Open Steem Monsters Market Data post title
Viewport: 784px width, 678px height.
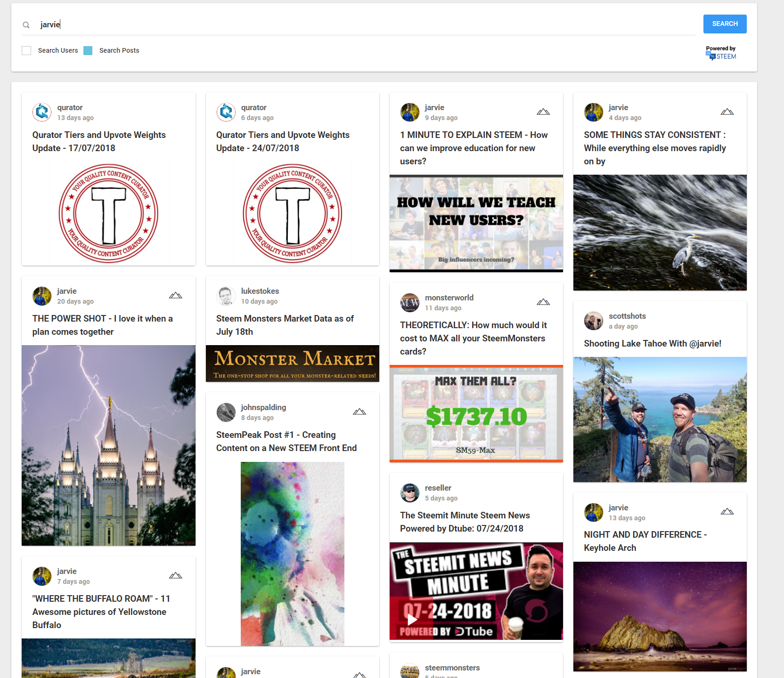pos(285,325)
